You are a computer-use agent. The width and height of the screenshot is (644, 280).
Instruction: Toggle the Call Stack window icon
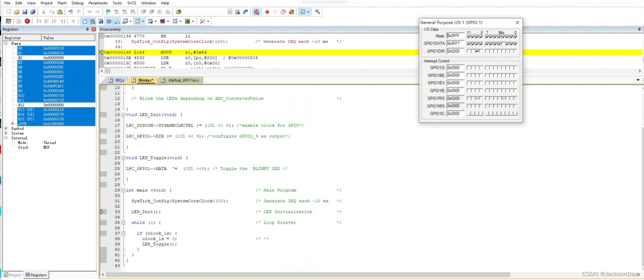point(117,21)
